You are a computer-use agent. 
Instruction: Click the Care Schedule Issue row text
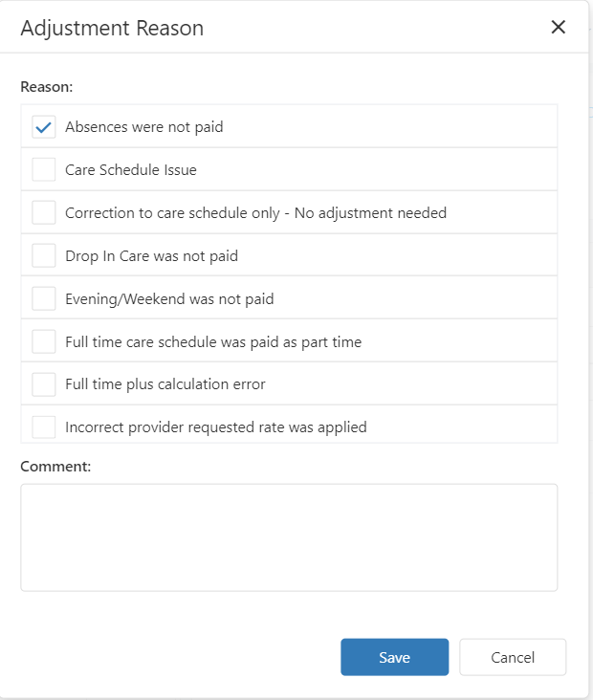pos(131,170)
